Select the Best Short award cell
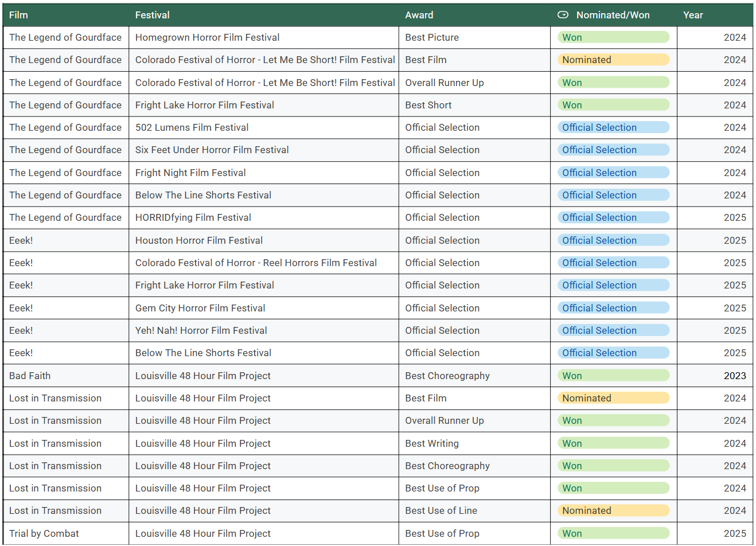This screenshot has width=756, height=546. click(475, 105)
